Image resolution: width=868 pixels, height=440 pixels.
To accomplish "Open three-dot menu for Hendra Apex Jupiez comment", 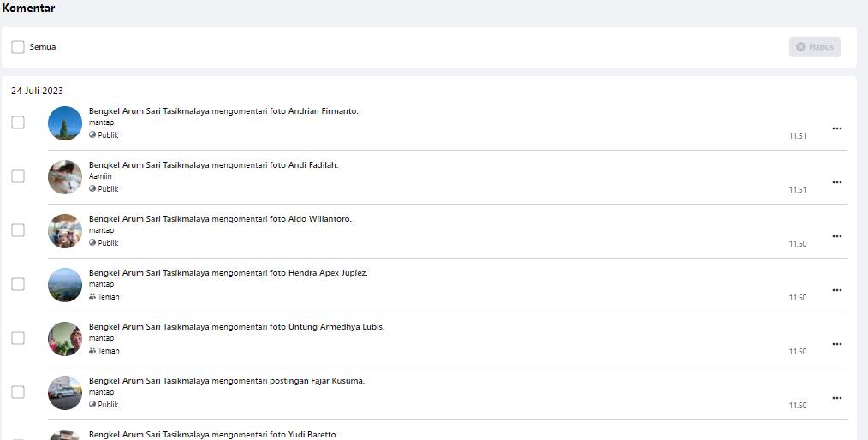I will [836, 290].
